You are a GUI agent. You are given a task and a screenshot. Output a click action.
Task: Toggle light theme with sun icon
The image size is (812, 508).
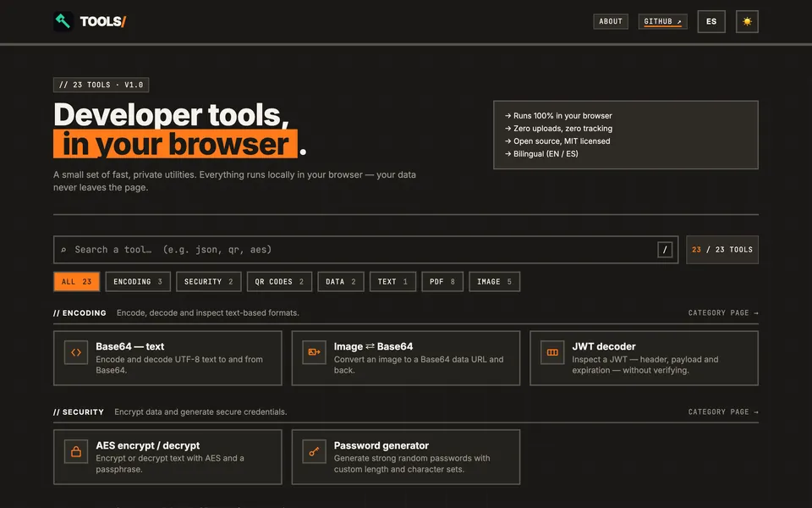747,21
